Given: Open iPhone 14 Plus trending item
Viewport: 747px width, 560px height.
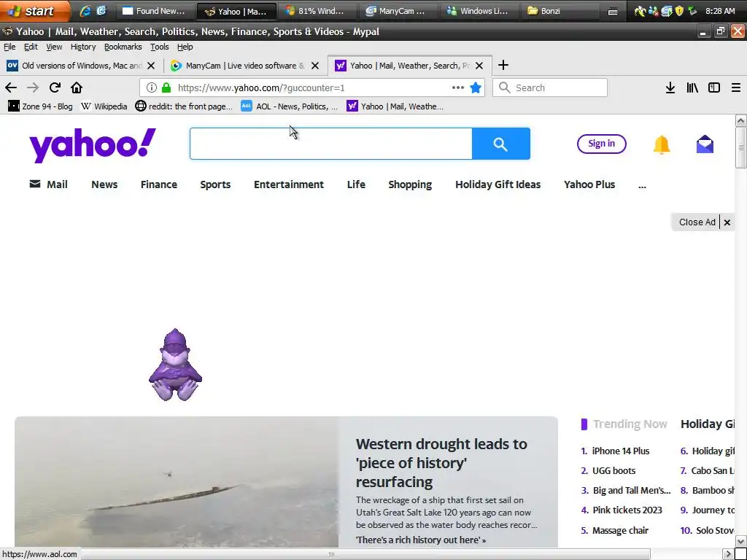Looking at the screenshot, I should pyautogui.click(x=620, y=451).
